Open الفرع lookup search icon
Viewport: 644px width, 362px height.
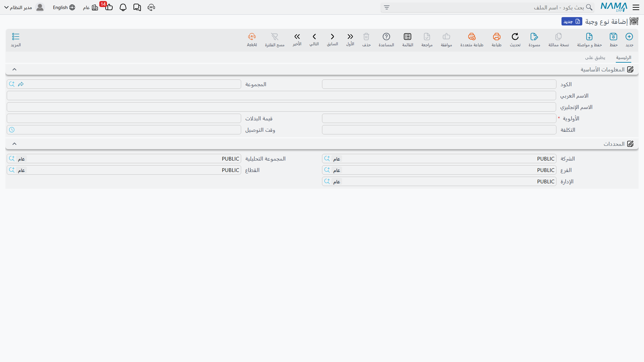(x=327, y=170)
